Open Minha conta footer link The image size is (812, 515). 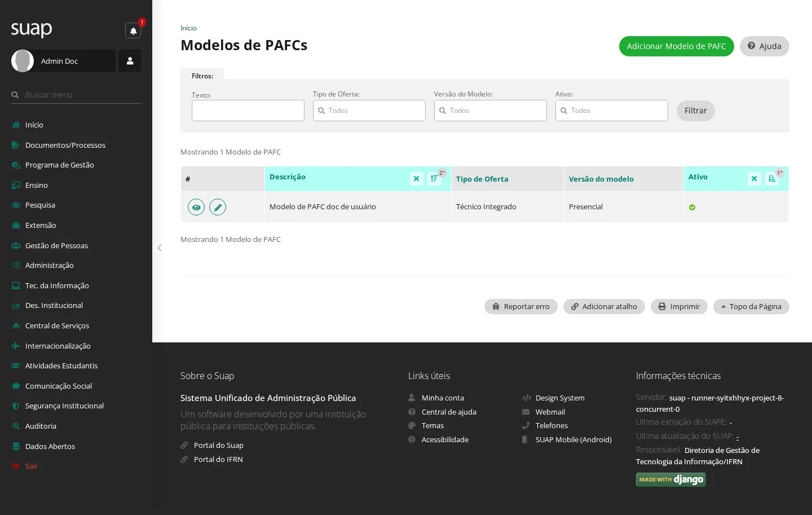[x=443, y=398]
